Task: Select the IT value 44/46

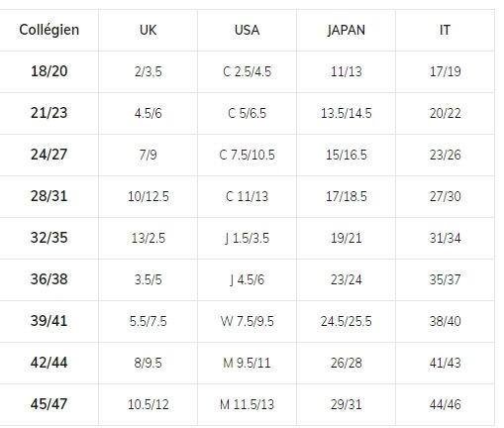Action: [445, 404]
